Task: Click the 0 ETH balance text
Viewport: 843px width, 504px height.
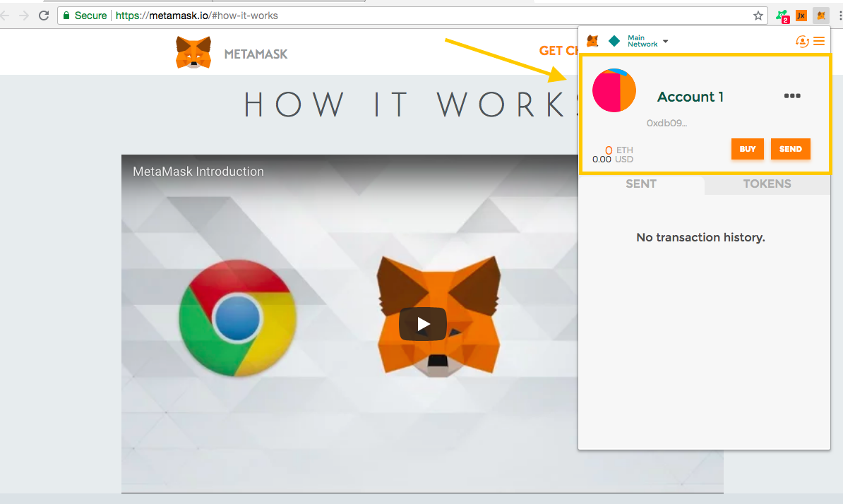Action: [618, 150]
